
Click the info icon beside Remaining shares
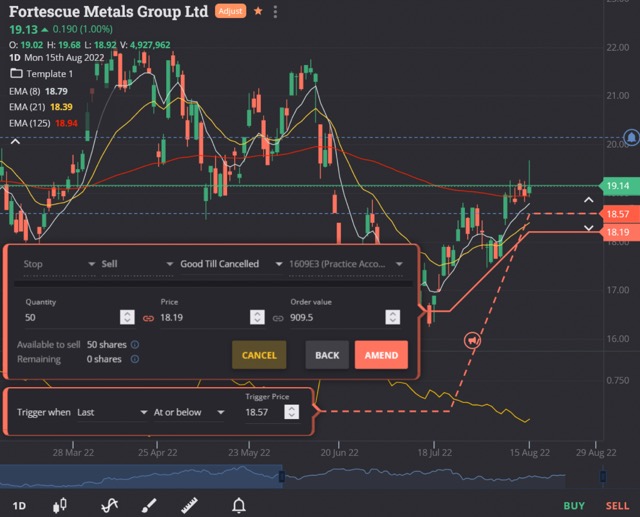pyautogui.click(x=133, y=359)
